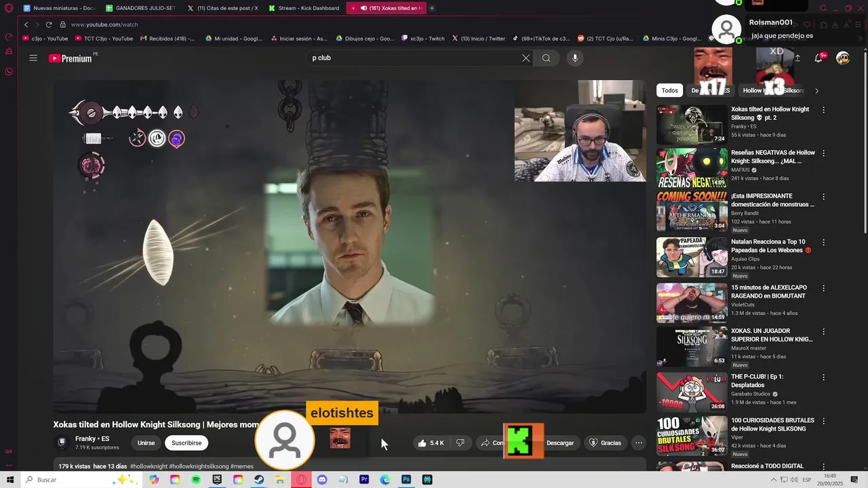Image resolution: width=868 pixels, height=488 pixels.
Task: Open Recibidos (418) Gmail bookmark
Action: [167, 39]
